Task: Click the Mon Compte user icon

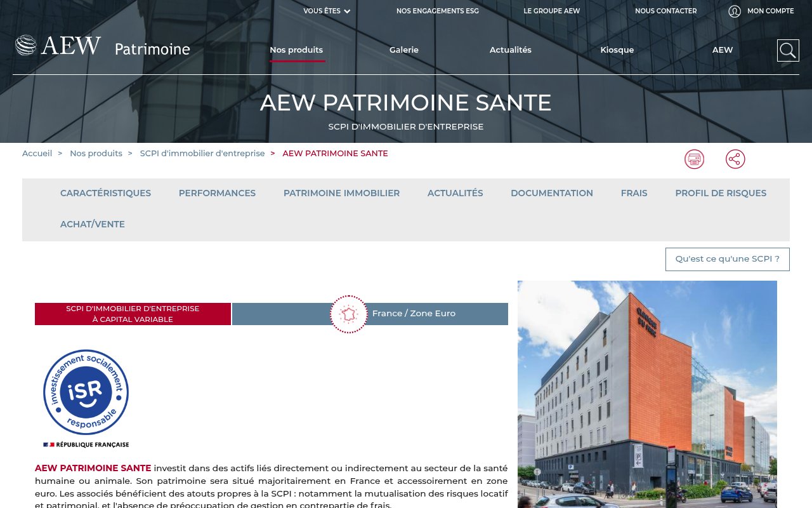Action: [735, 11]
